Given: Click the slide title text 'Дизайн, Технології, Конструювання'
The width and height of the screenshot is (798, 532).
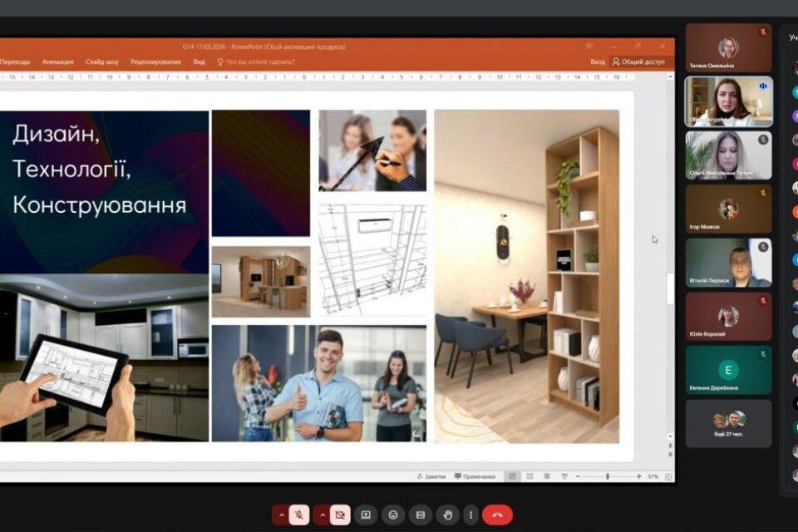Looking at the screenshot, I should (99, 170).
